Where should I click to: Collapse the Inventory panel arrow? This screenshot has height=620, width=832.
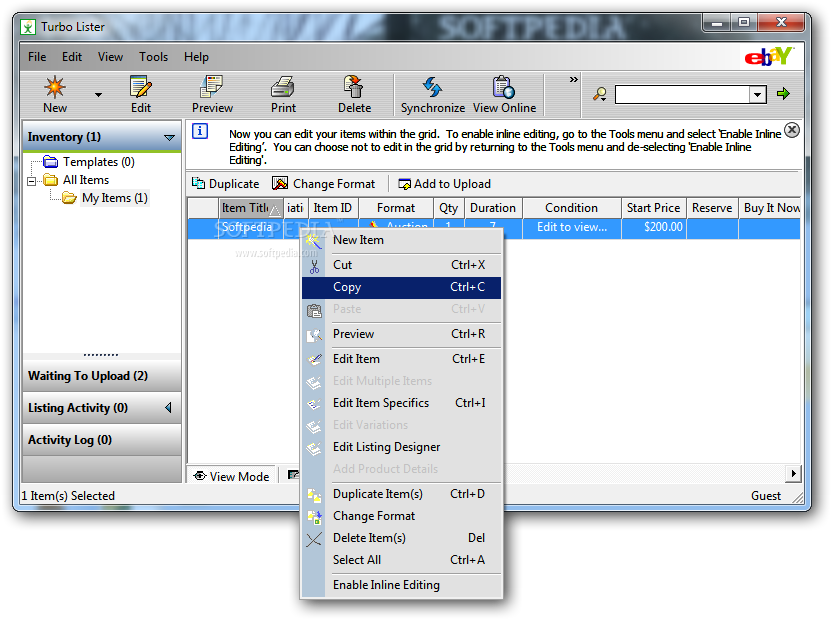169,137
